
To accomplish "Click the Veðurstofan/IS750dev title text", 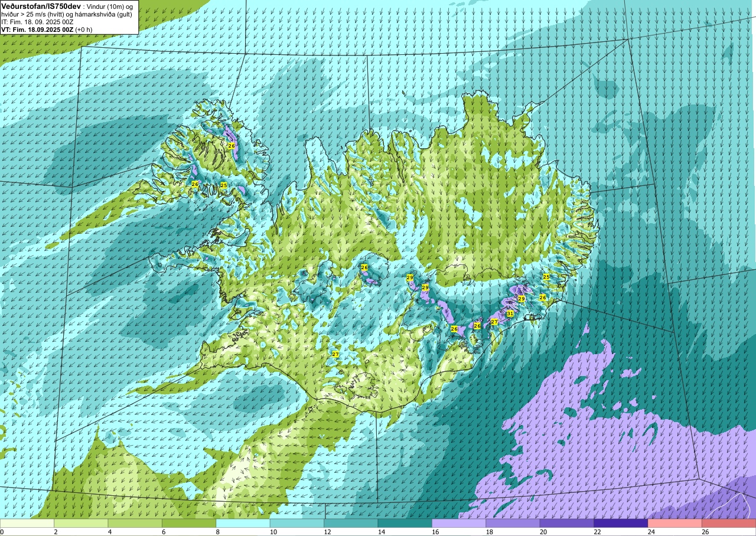I will 40,6.
